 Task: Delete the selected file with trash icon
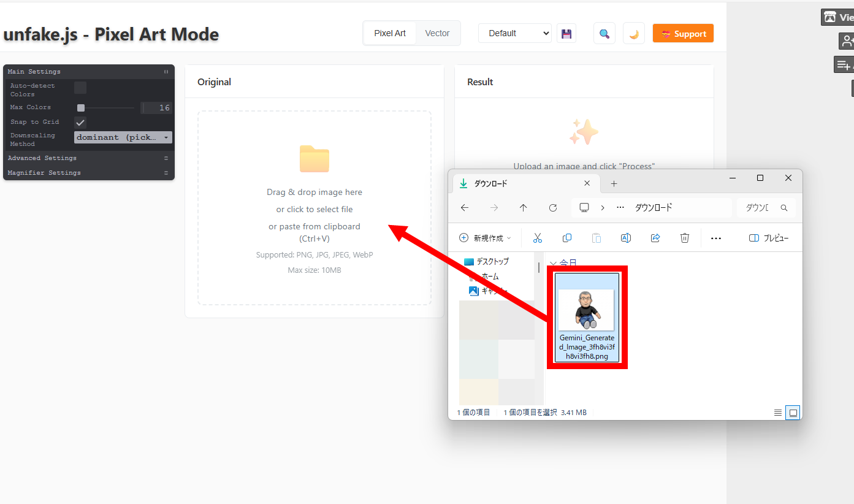685,238
